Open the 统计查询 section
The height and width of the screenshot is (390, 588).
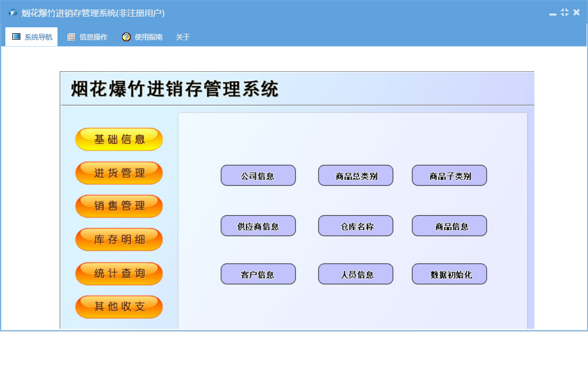point(119,273)
